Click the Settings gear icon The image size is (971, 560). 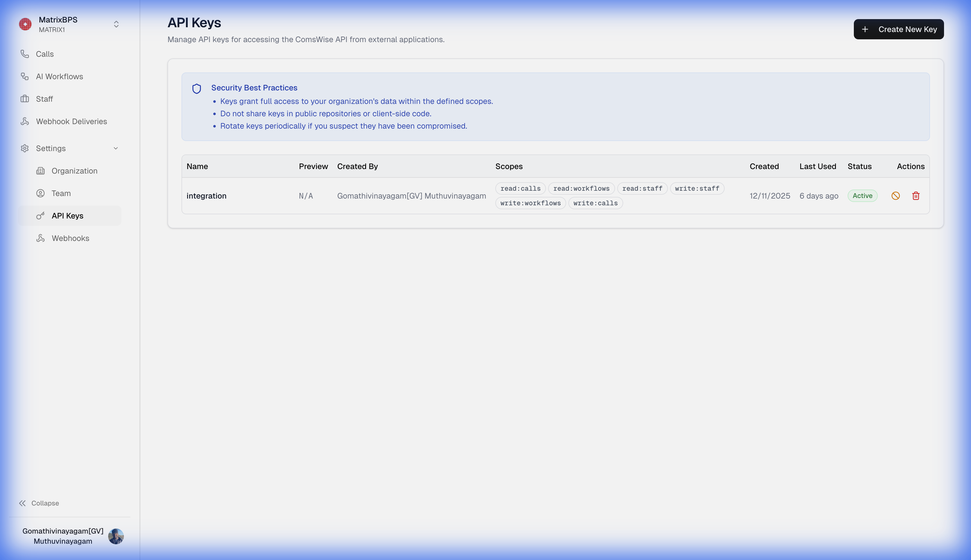pos(25,148)
